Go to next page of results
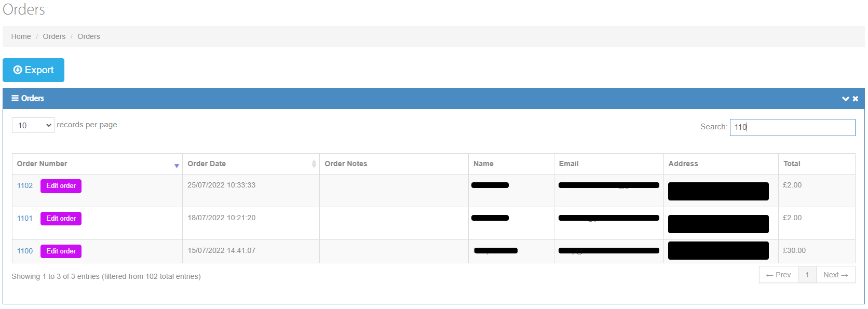Screen dimensions: 868x309 coord(835,275)
